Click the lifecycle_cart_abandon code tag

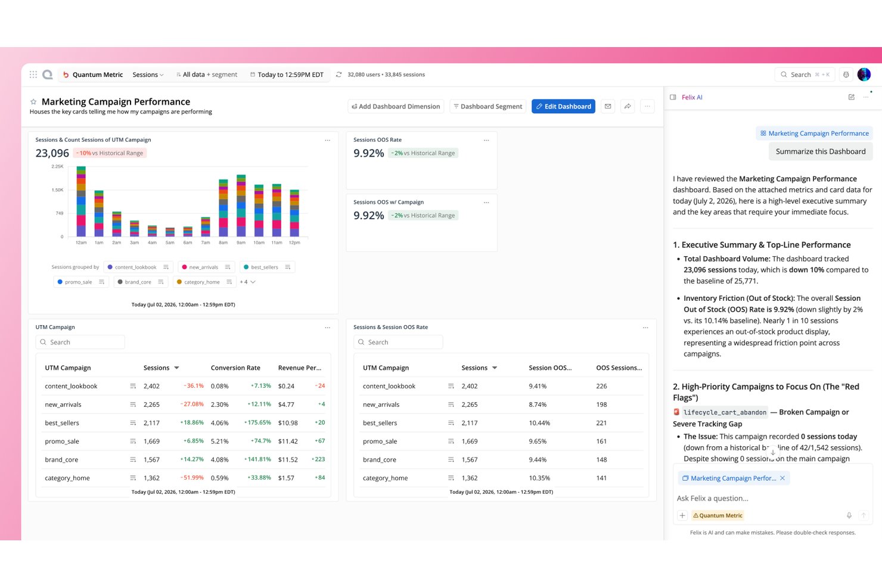pyautogui.click(x=725, y=412)
